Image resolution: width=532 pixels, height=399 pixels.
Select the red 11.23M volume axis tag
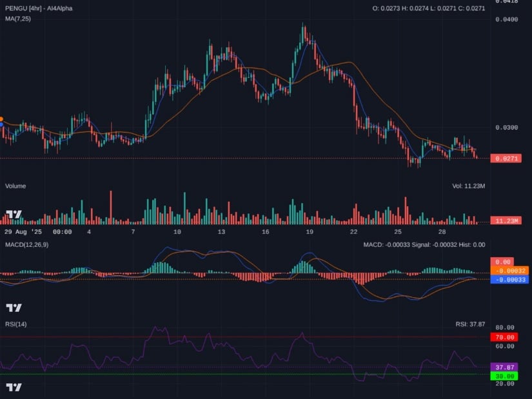pos(506,220)
